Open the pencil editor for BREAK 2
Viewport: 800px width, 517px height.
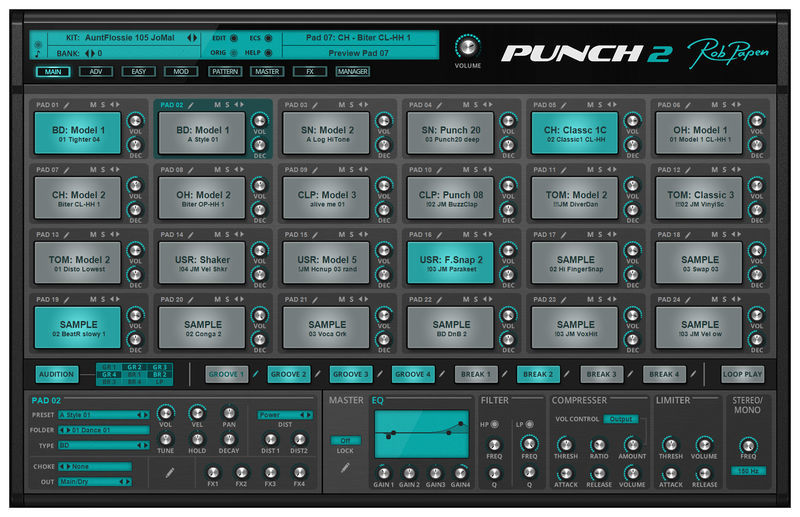pyautogui.click(x=566, y=374)
